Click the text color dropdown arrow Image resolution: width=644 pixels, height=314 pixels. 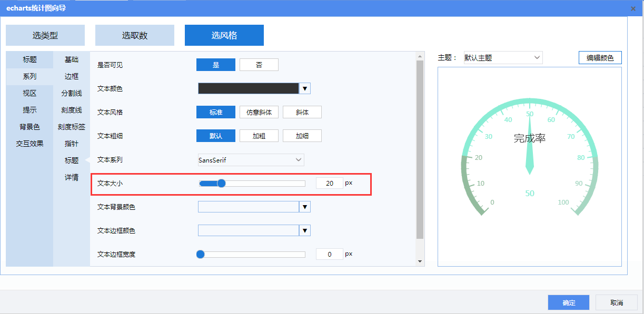tap(305, 88)
